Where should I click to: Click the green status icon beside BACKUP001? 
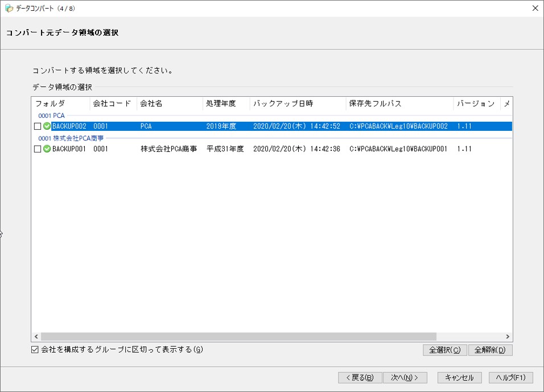(x=47, y=149)
